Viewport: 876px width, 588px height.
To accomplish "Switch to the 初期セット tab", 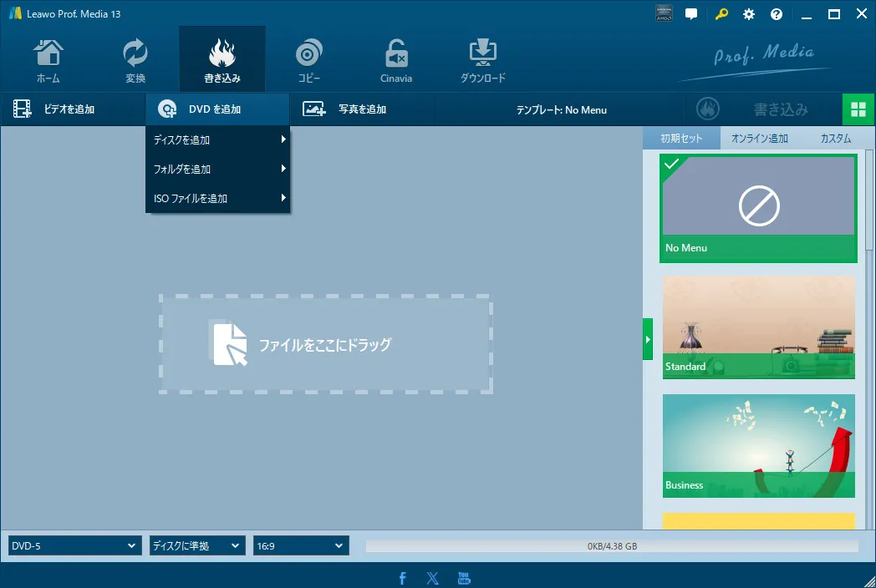I will 681,138.
